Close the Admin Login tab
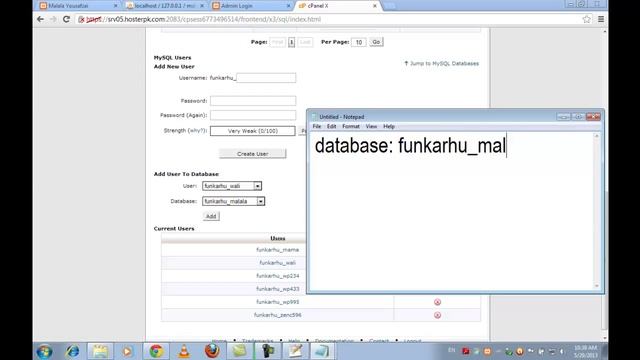 pyautogui.click(x=288, y=6)
